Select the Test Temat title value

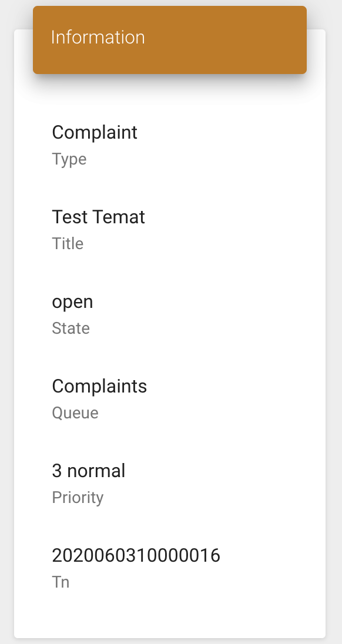click(98, 217)
